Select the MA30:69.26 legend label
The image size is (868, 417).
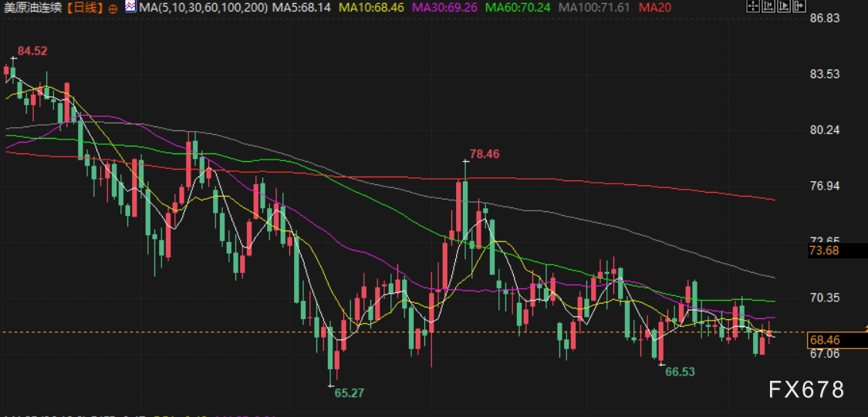[445, 8]
